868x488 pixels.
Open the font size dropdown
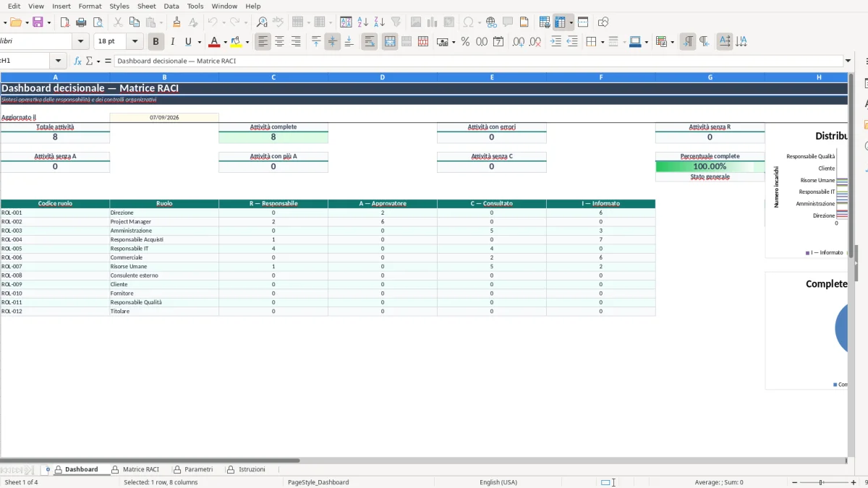click(x=135, y=42)
